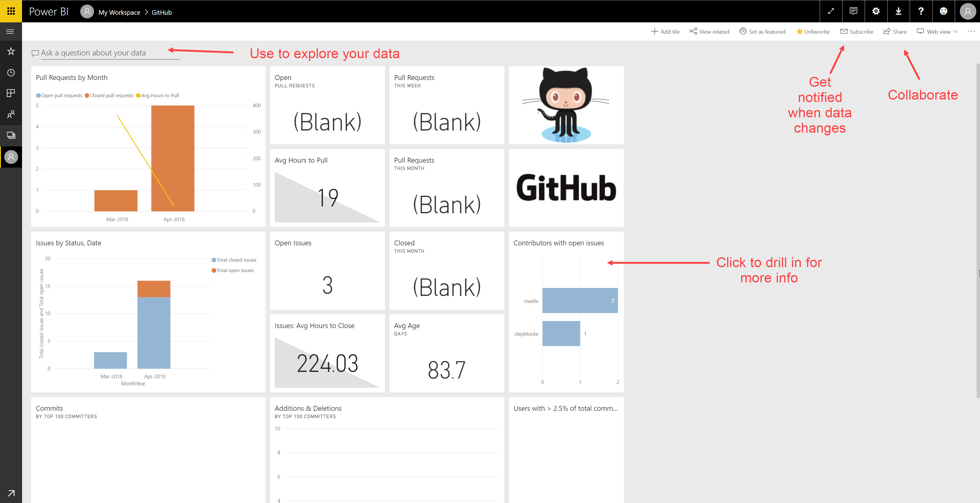The image size is (980, 503).
Task: Click Avg Hours to Pull legend marker
Action: click(138, 96)
